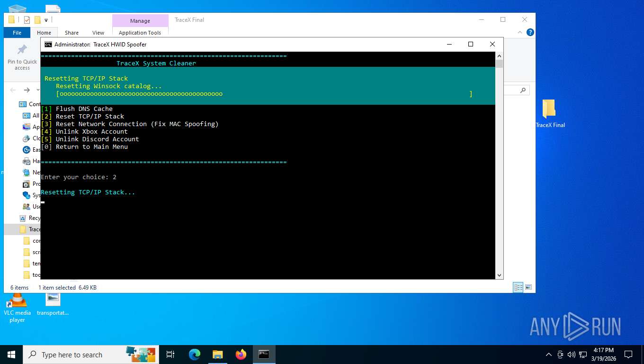
Task: Select the Recycle Bin item in the Explorer tree
Action: 29,218
